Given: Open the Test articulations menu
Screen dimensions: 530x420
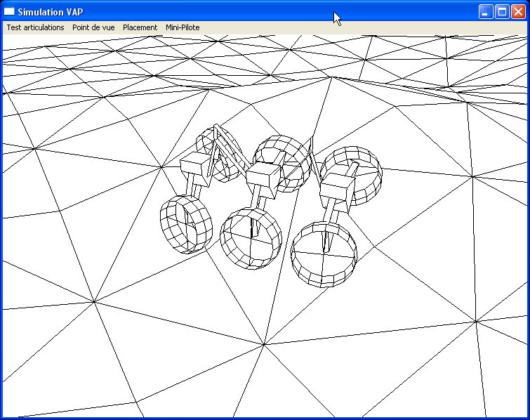Looking at the screenshot, I should point(35,27).
